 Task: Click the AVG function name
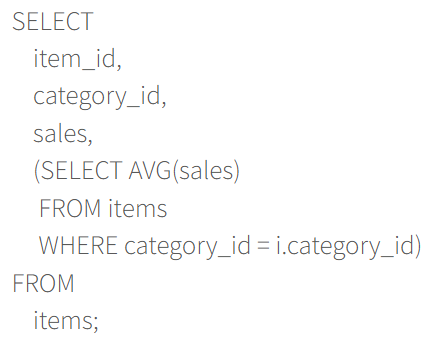(150, 170)
